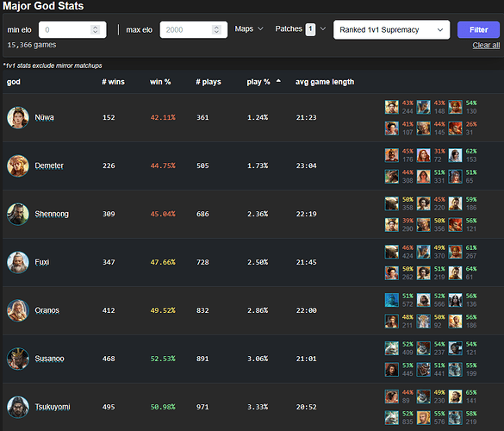
Task: Click Nüwa's matchup icon with 148 games
Action: click(x=424, y=107)
